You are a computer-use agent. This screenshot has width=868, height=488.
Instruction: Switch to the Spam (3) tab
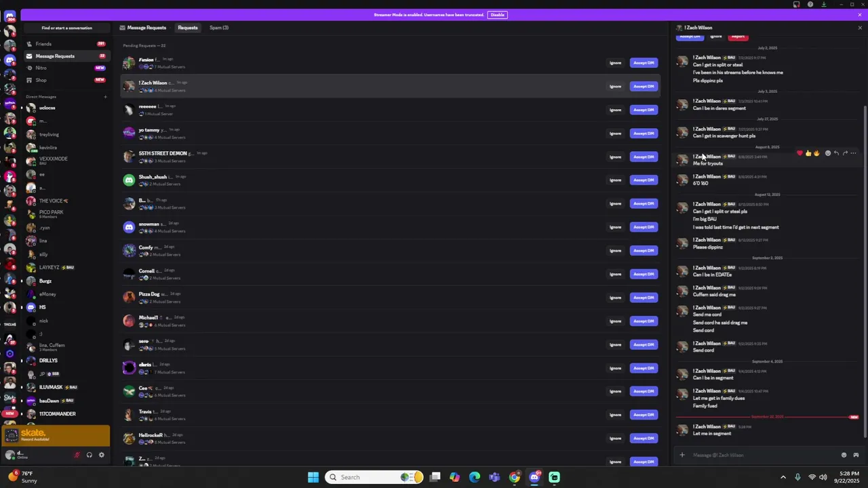(219, 28)
